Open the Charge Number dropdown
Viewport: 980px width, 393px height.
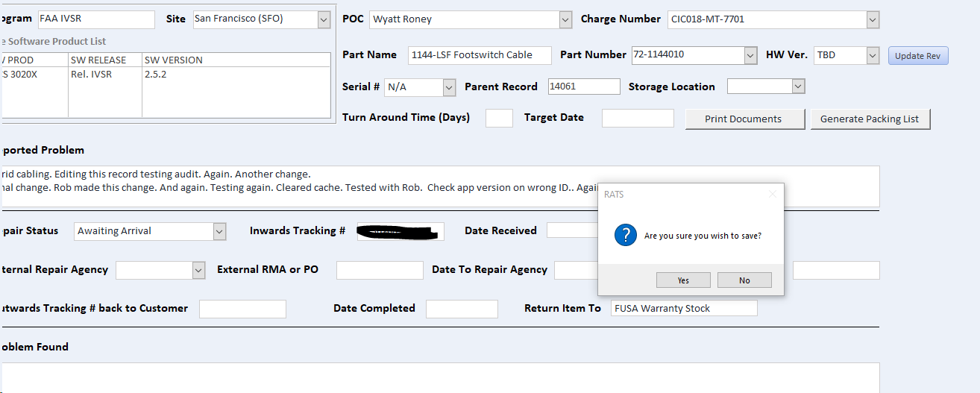tap(873, 19)
